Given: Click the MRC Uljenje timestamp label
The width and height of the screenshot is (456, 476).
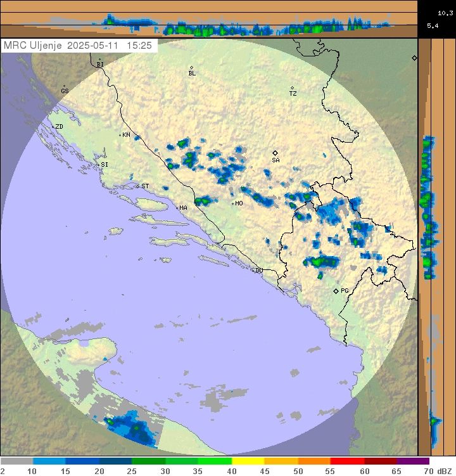Looking at the screenshot, I should (x=78, y=46).
